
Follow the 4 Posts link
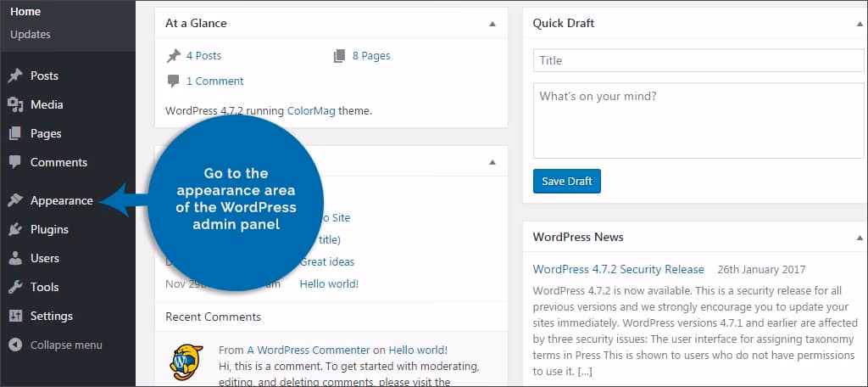[x=203, y=55]
